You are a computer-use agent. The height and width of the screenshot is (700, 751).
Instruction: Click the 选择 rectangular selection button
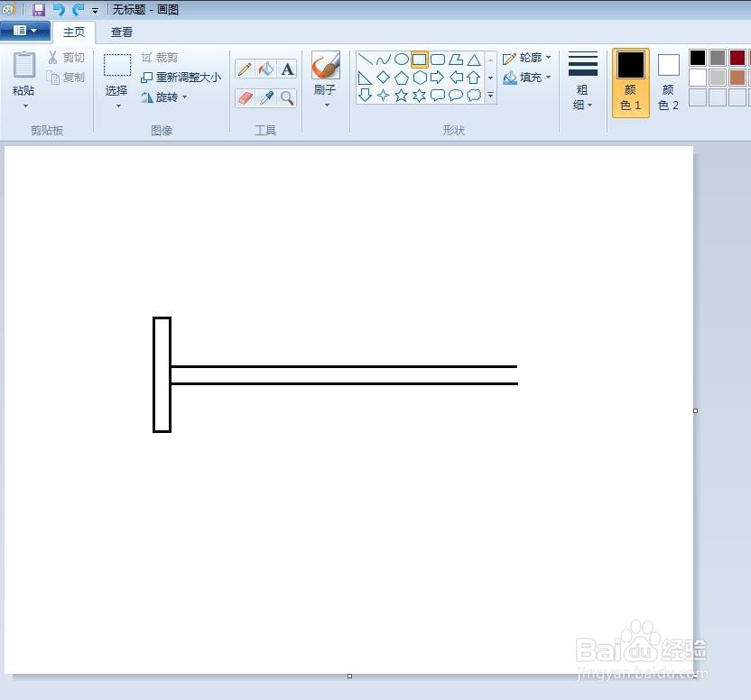click(117, 73)
